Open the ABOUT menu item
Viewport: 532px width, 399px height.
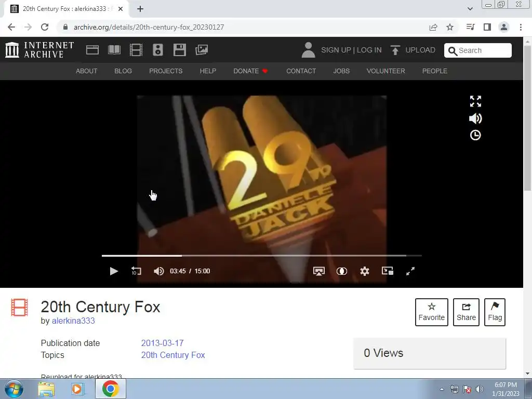[87, 71]
